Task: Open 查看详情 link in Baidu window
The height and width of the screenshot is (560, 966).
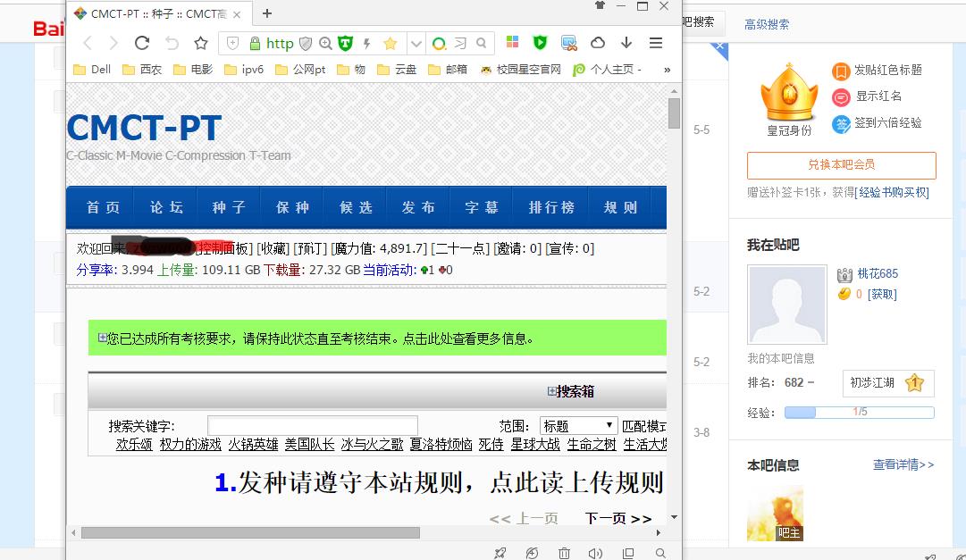Action: tap(903, 464)
